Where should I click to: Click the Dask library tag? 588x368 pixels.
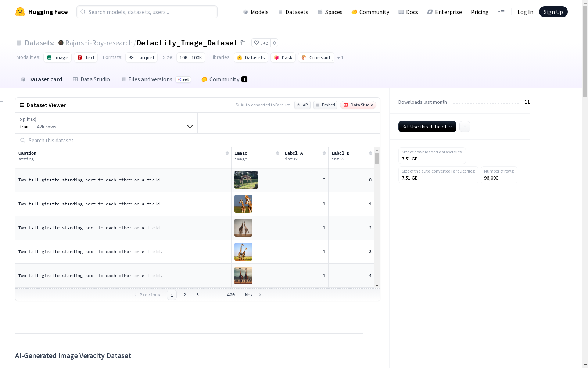pos(283,57)
